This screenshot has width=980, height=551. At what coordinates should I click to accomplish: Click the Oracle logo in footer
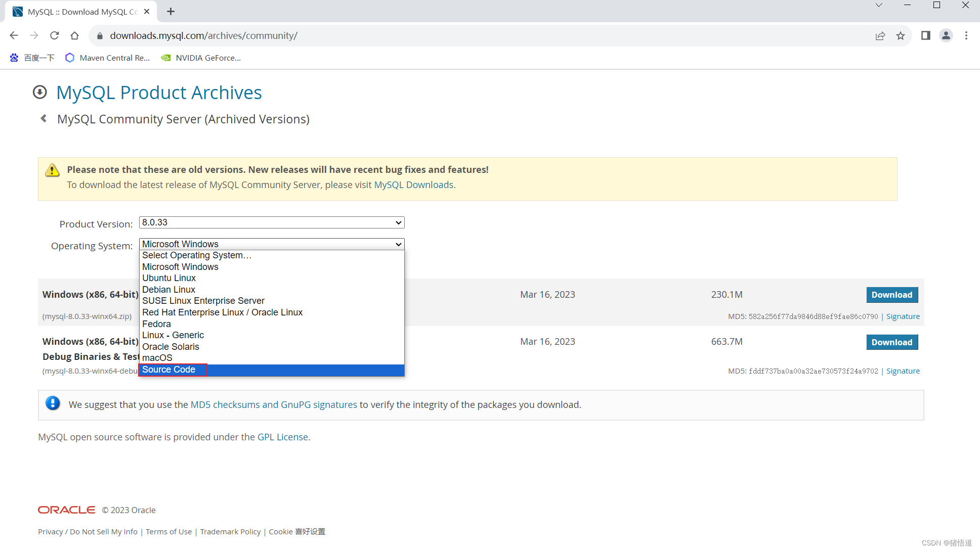pos(66,510)
